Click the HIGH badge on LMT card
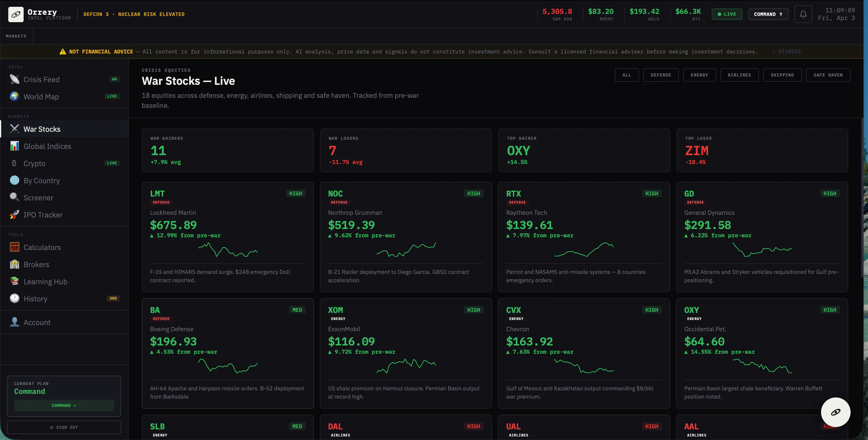Image resolution: width=868 pixels, height=440 pixels. pyautogui.click(x=296, y=194)
